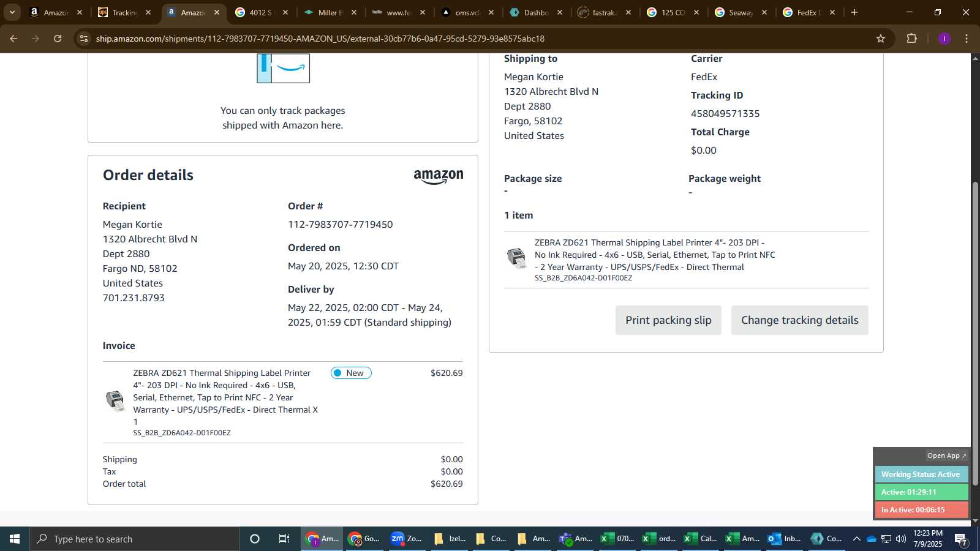Open the 070 Excel workbook on taskbar
This screenshot has width=980, height=551.
coord(617,539)
